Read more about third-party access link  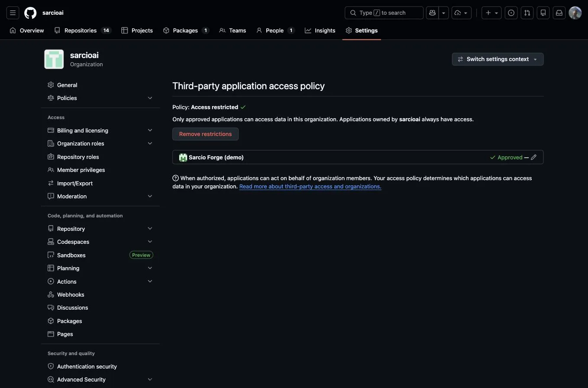[x=310, y=186]
